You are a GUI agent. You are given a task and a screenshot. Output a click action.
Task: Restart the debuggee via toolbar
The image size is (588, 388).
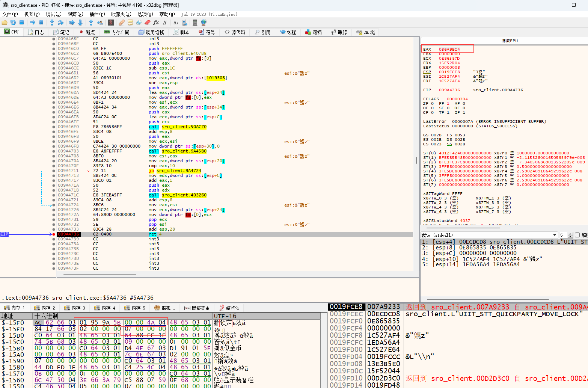13,23
